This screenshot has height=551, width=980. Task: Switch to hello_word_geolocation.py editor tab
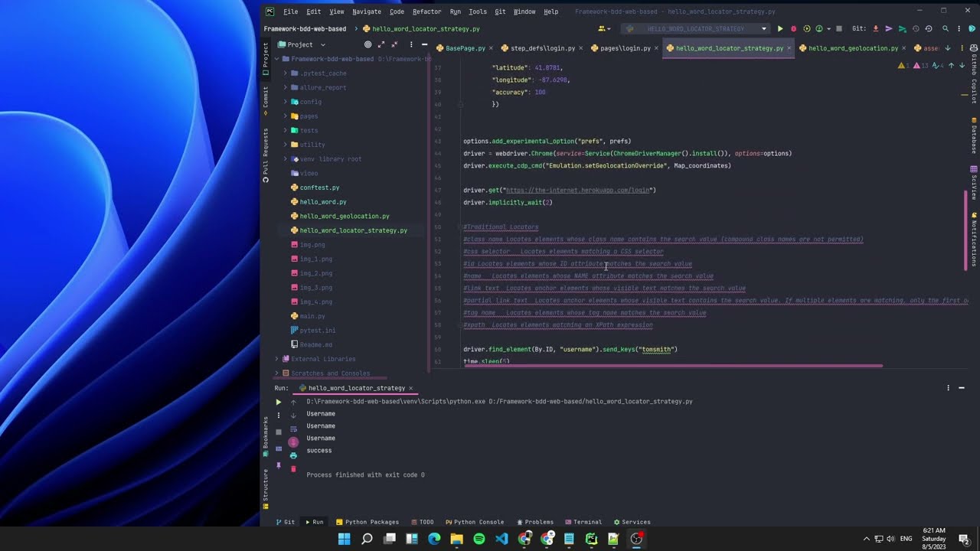(x=853, y=48)
